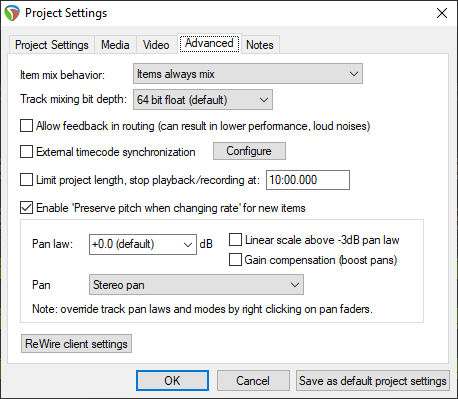
Task: Check Gain compensation (boost pans)
Action: [x=235, y=260]
